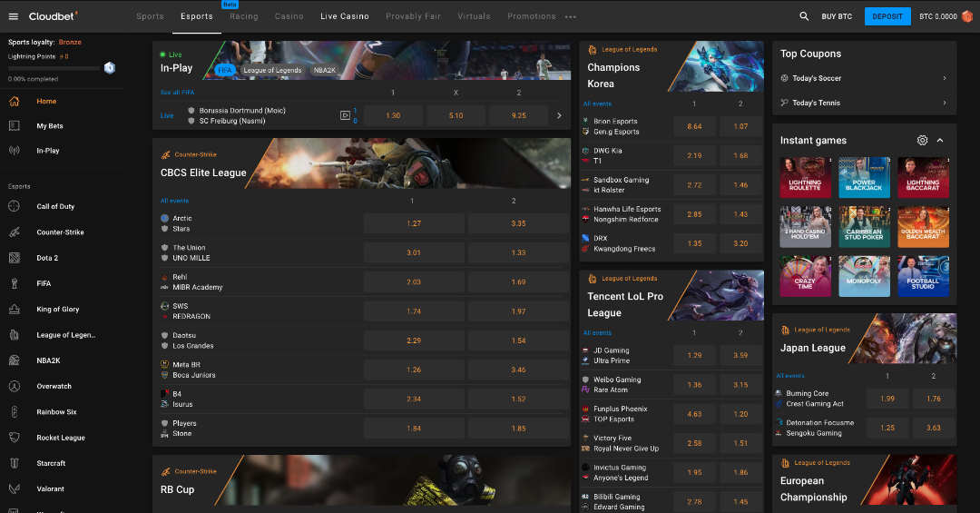
Task: Switch to the Sports tab
Action: [150, 16]
